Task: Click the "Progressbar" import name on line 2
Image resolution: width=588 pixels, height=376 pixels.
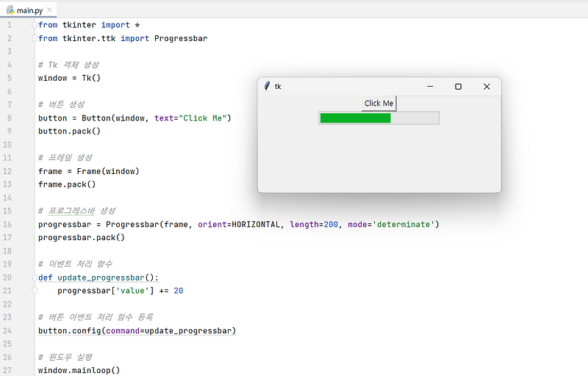Action: click(181, 38)
